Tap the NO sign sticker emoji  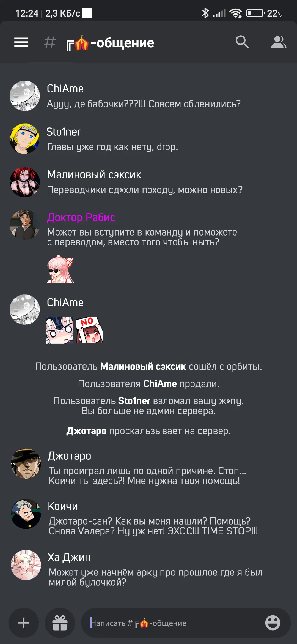(89, 330)
